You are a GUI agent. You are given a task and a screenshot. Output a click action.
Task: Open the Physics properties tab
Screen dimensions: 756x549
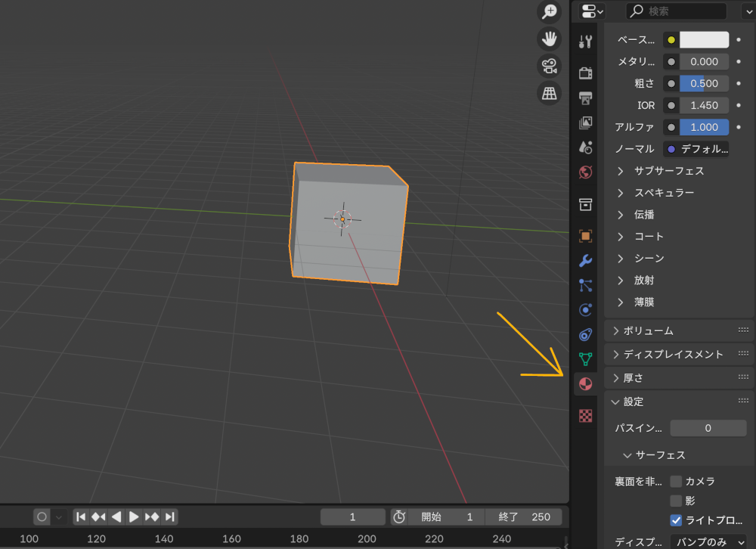[585, 309]
